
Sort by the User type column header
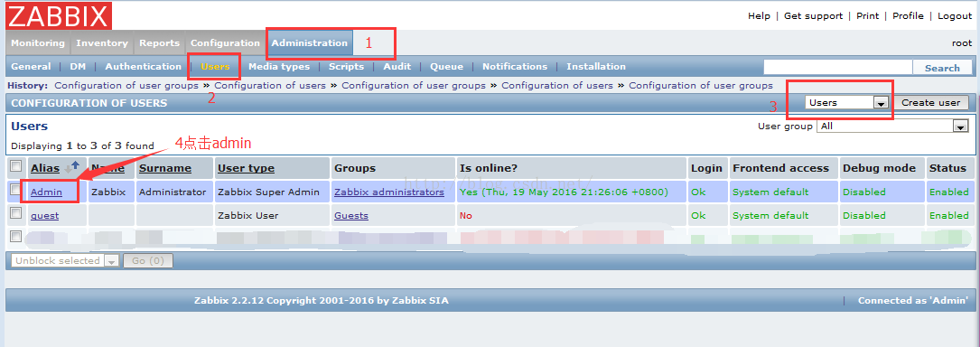tap(246, 167)
